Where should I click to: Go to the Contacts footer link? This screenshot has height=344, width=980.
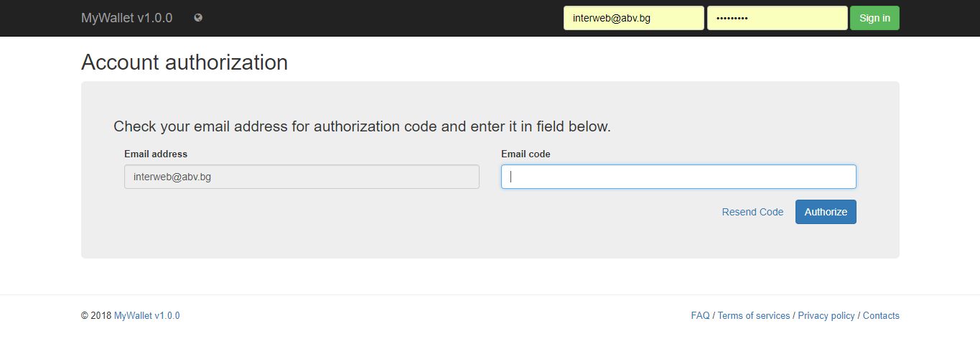pos(881,315)
